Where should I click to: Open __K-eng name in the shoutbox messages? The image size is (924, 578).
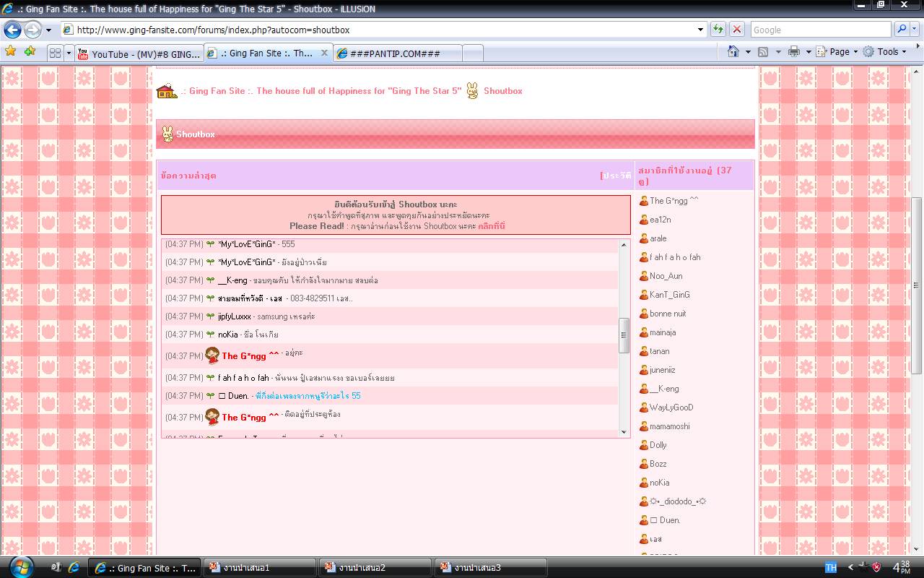click(x=232, y=280)
